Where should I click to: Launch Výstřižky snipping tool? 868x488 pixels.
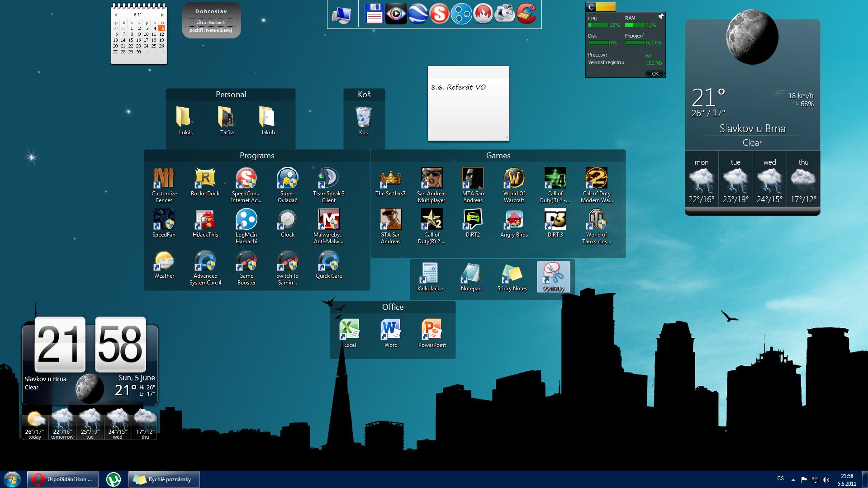[x=553, y=277]
